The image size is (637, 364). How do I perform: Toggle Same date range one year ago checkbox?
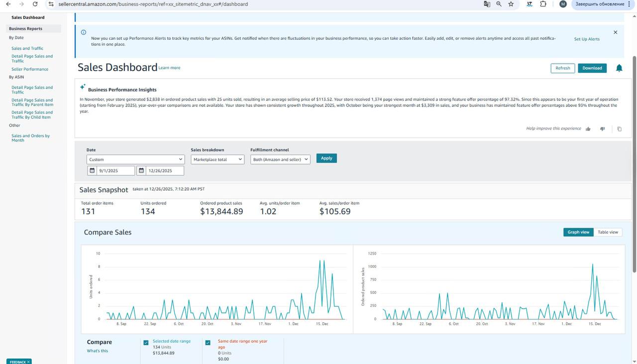(208, 343)
